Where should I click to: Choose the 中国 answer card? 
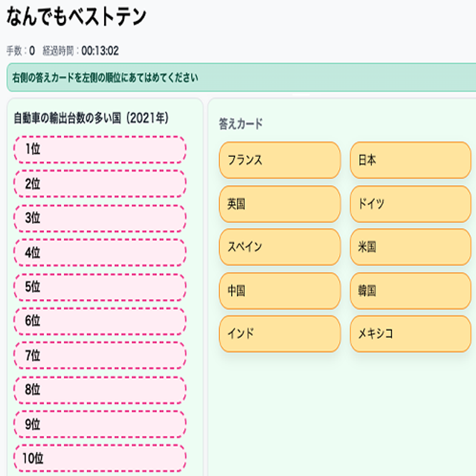[279, 290]
